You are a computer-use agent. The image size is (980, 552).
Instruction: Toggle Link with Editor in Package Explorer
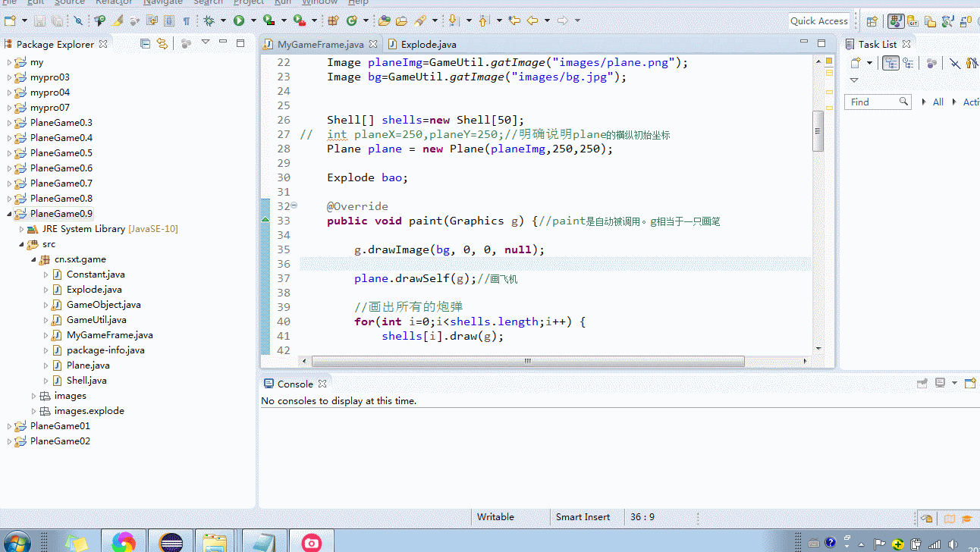(162, 44)
